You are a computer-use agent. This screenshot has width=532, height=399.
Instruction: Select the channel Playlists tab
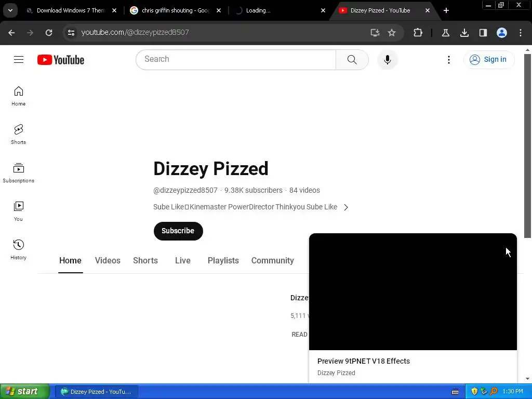(x=223, y=261)
